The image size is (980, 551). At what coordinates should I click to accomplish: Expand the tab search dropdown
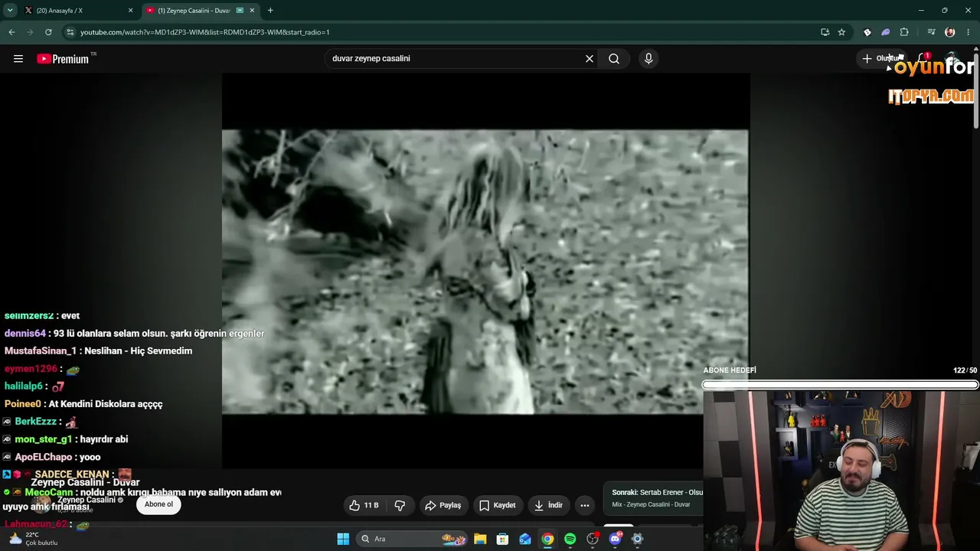pos(10,11)
